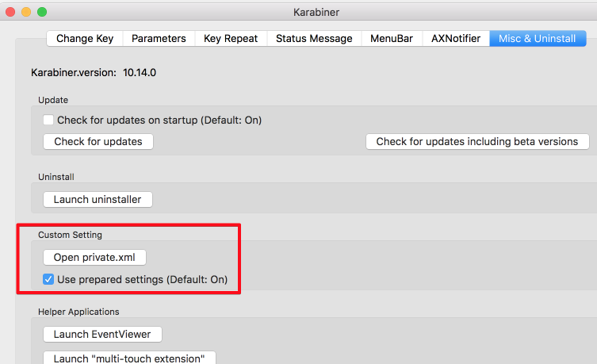Switch to the AXNotifier tab
597x364 pixels.
click(456, 38)
